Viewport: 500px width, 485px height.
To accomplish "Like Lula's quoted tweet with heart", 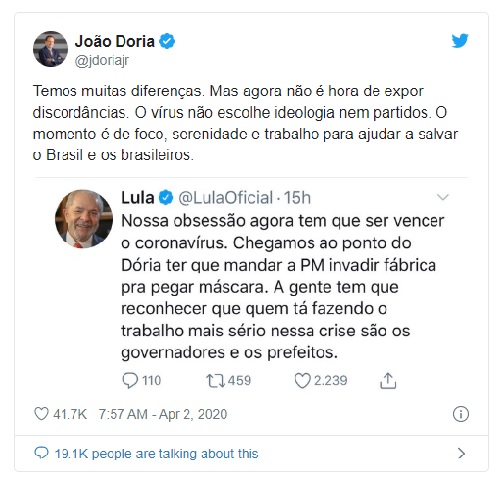I will (x=302, y=381).
